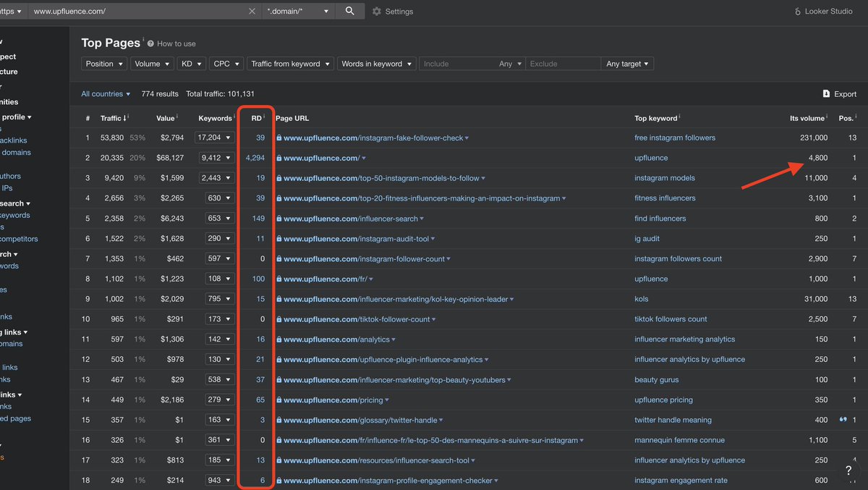Screen dimensions: 868x490
Task: Open Settings gear icon
Action: pyautogui.click(x=377, y=12)
